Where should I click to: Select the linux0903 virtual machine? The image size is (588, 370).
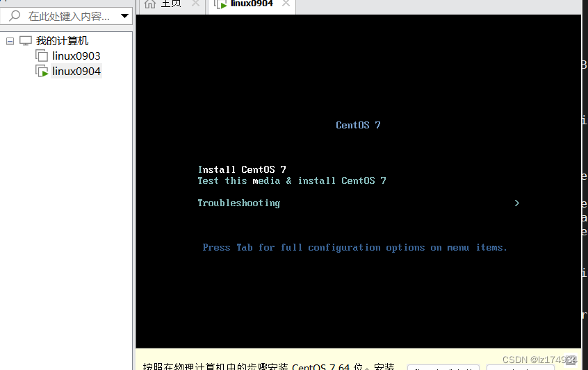[76, 56]
